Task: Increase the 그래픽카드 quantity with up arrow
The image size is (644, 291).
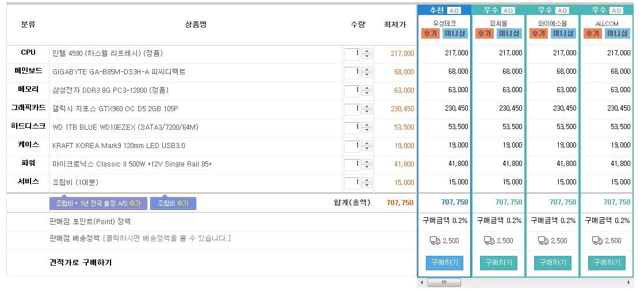Action: pos(367,106)
